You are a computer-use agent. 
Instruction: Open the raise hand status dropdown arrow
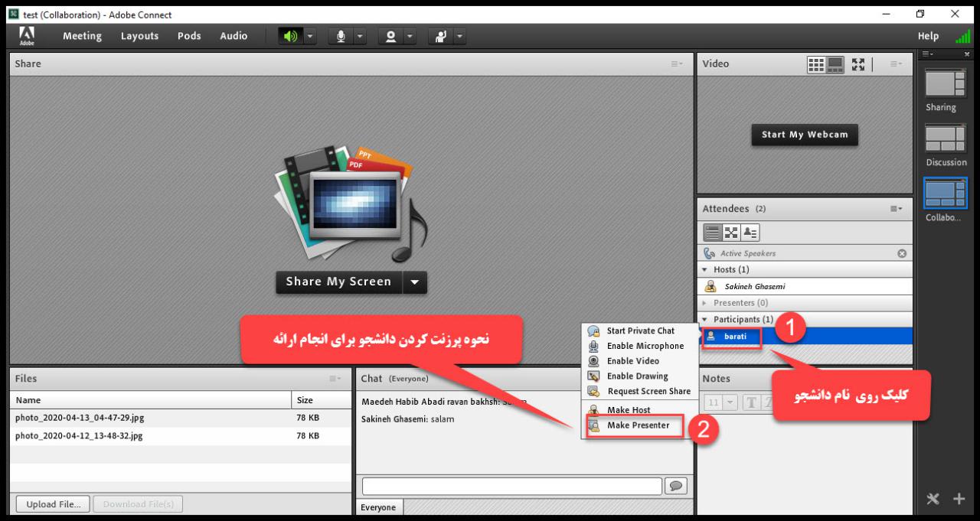pyautogui.click(x=460, y=36)
